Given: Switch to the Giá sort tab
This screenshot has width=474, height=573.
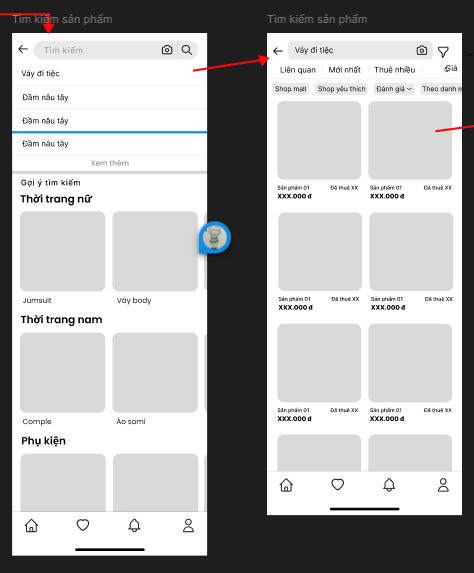Looking at the screenshot, I should (451, 68).
